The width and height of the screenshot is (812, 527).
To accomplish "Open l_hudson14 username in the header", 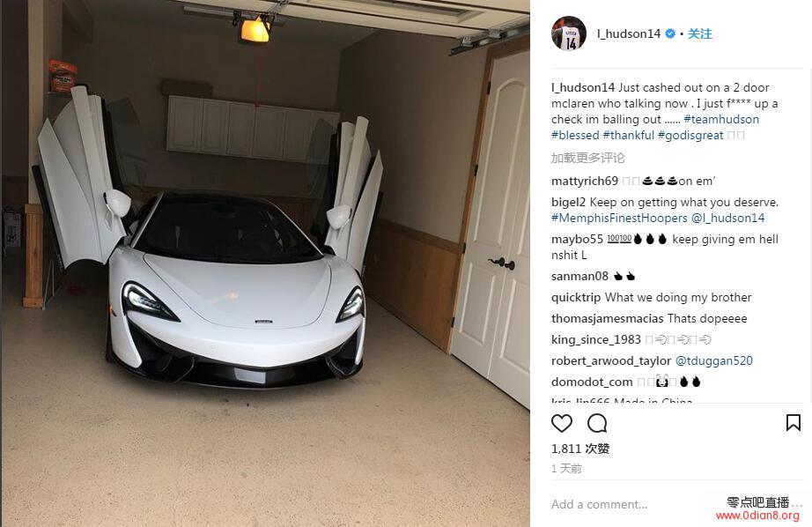I will (629, 33).
